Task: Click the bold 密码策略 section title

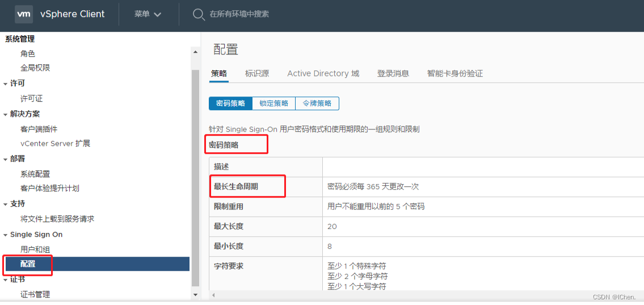Action: [224, 145]
